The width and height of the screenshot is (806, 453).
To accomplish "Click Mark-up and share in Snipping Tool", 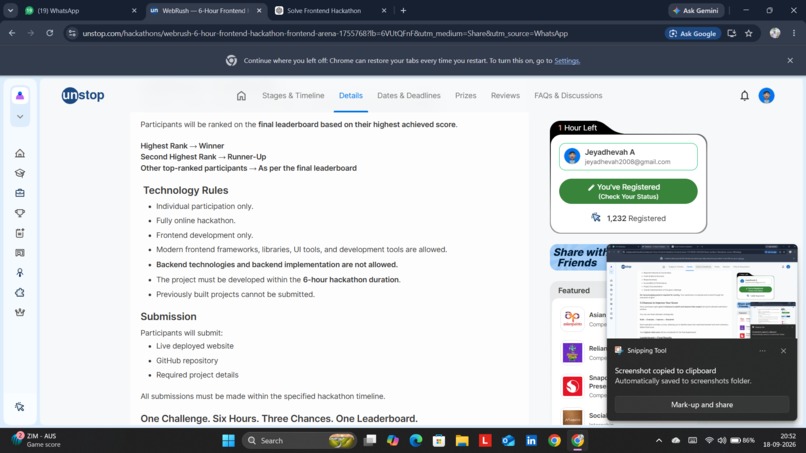I will tap(702, 405).
